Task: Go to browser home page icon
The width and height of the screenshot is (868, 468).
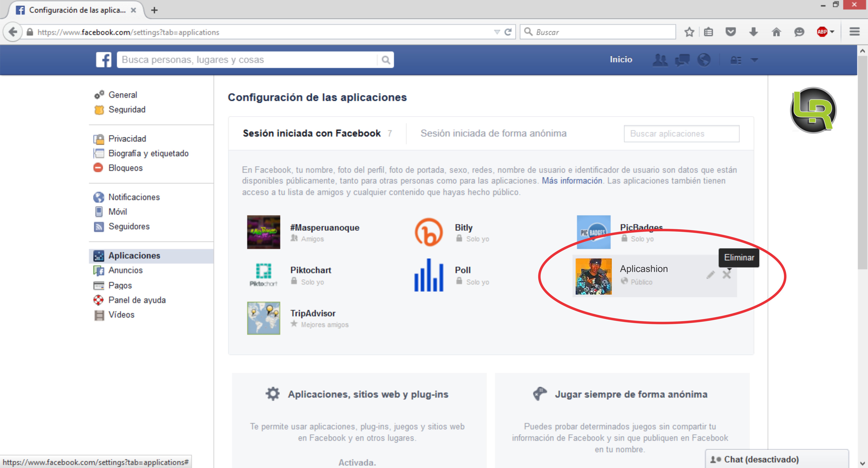Action: [776, 32]
